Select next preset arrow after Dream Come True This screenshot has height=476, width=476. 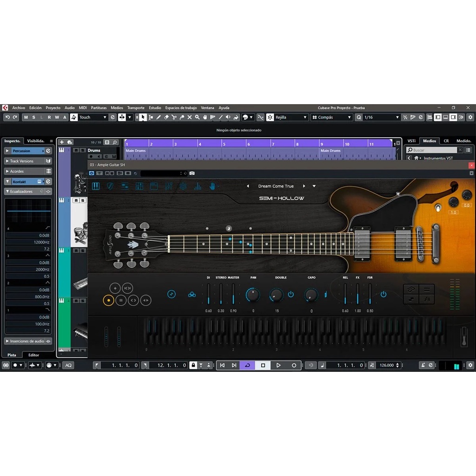[304, 186]
